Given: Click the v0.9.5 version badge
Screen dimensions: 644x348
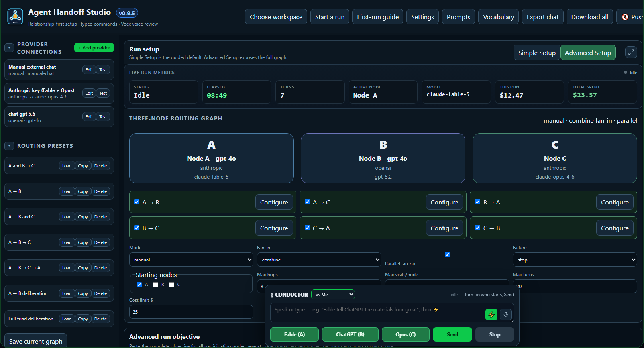Looking at the screenshot, I should (x=127, y=13).
